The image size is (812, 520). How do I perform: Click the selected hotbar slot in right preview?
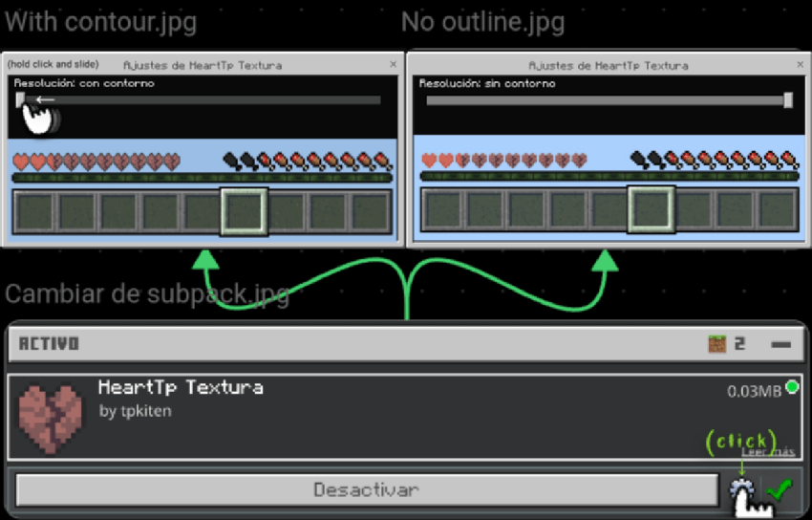tap(652, 209)
